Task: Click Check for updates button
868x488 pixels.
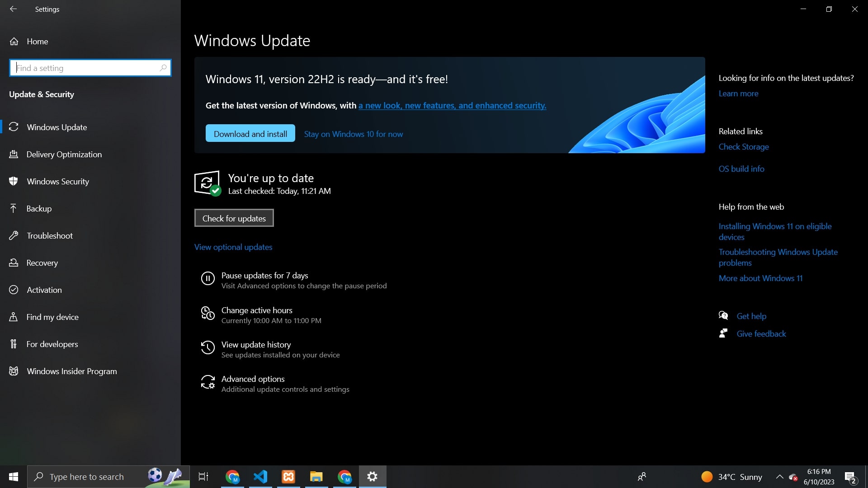Action: click(234, 218)
